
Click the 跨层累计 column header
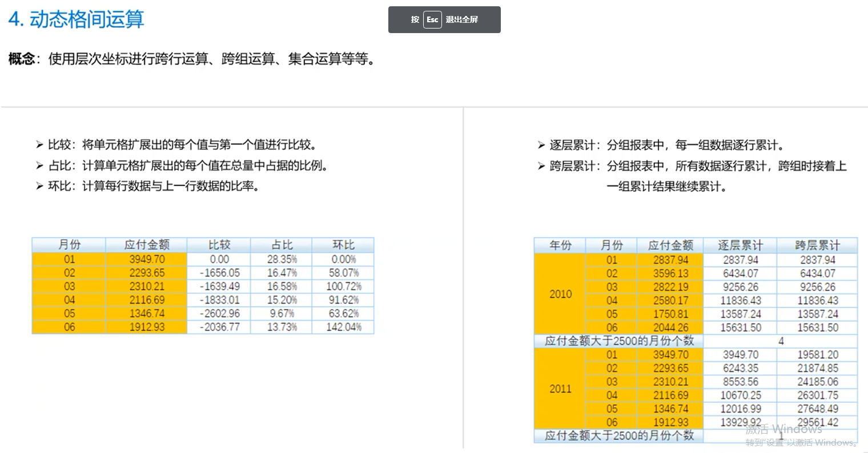coord(817,245)
